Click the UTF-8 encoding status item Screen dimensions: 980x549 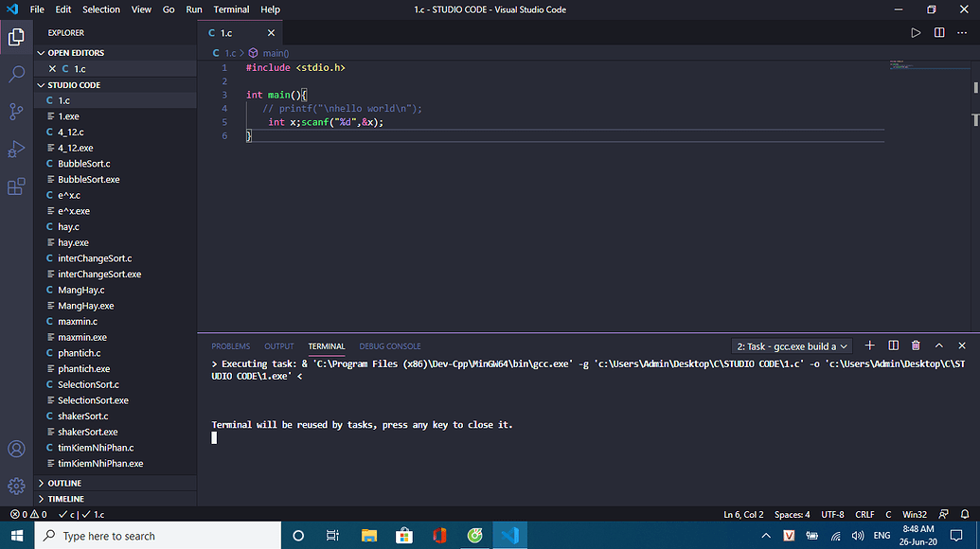click(x=832, y=514)
